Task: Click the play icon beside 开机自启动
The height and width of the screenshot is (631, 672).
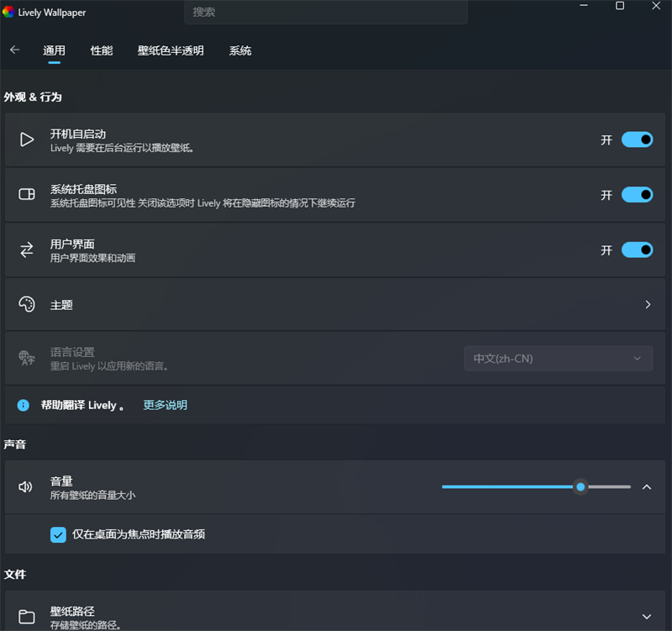Action: [27, 139]
